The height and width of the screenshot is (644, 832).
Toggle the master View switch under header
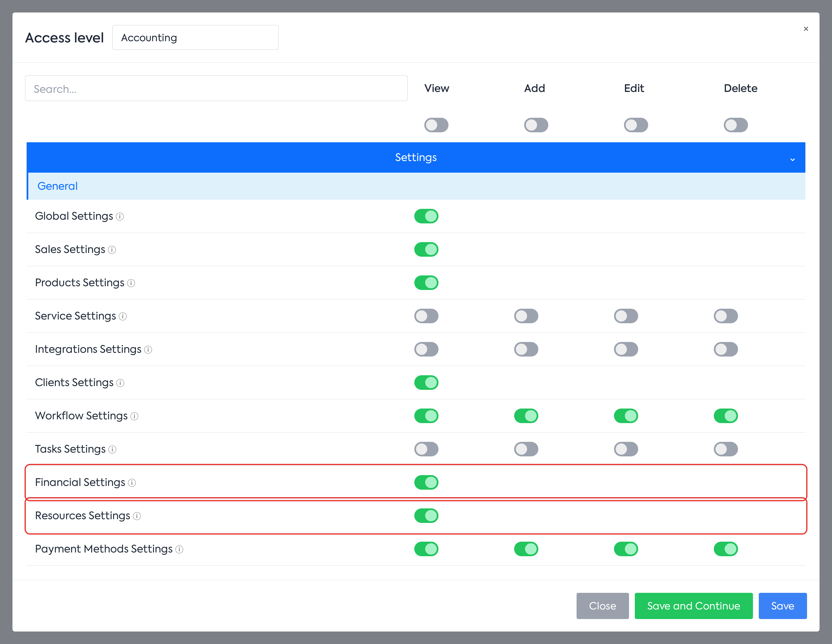tap(436, 125)
